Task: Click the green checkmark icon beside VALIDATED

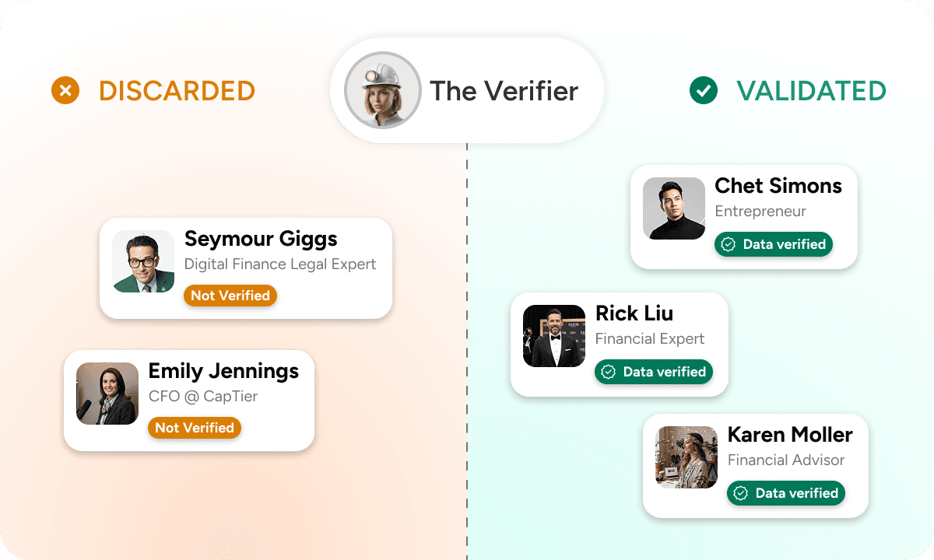Action: 703,91
